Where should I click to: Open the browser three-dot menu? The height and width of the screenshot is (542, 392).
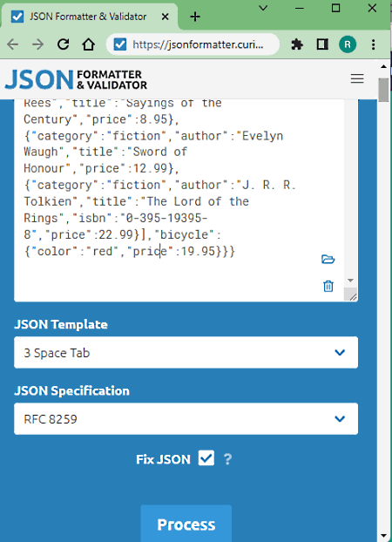(374, 44)
